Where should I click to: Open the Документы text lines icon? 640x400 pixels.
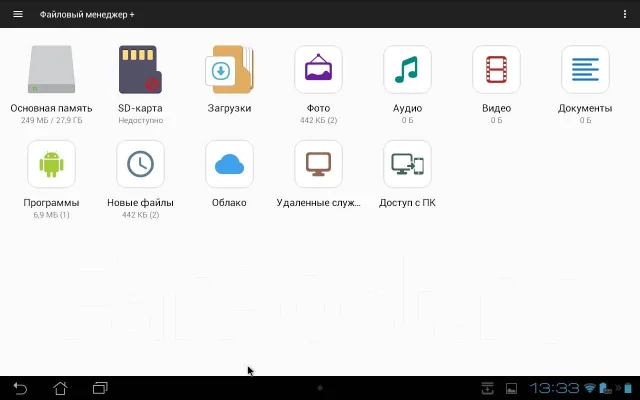[585, 69]
